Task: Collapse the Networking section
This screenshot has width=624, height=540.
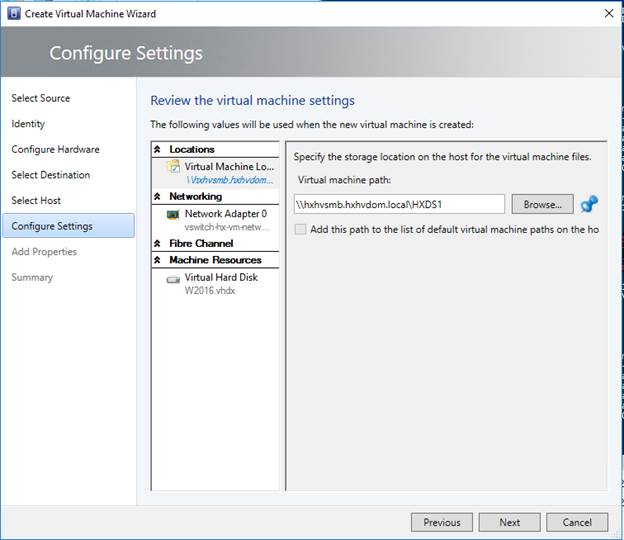Action: 157,196
